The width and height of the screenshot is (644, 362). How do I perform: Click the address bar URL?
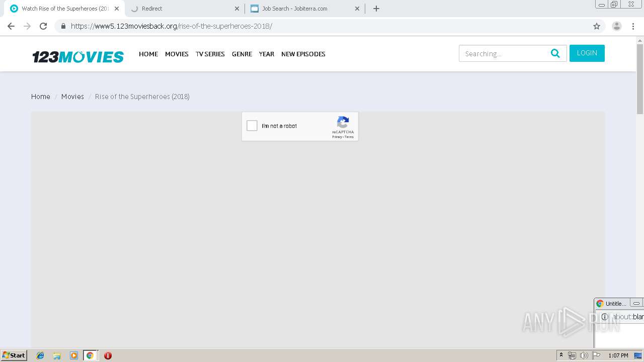point(172,26)
